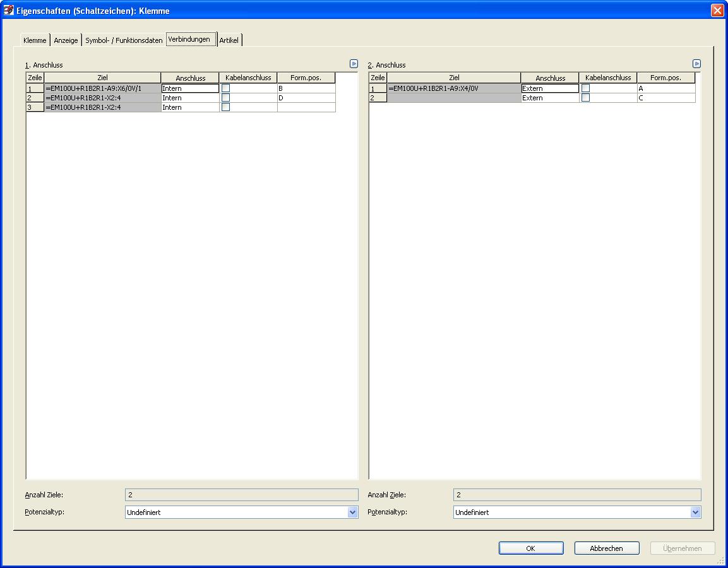This screenshot has width=728, height=568.
Task: Click Extern in row 2 of 2. Anschluss
Action: [x=550, y=97]
